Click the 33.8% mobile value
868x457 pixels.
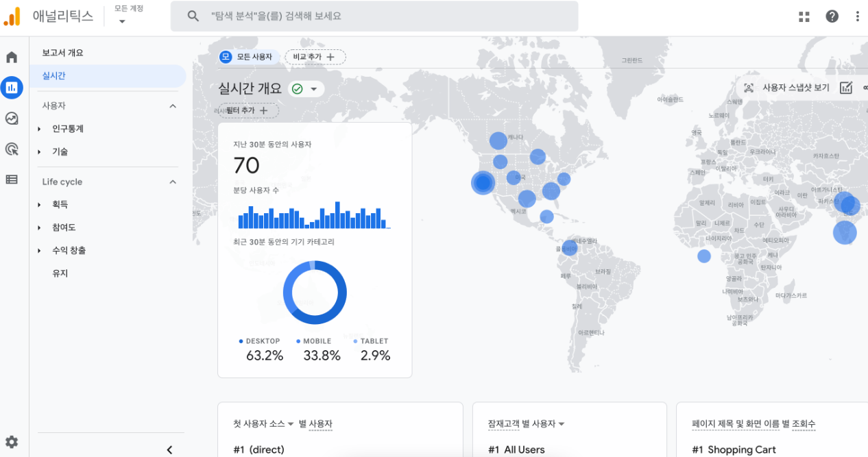tap(322, 356)
